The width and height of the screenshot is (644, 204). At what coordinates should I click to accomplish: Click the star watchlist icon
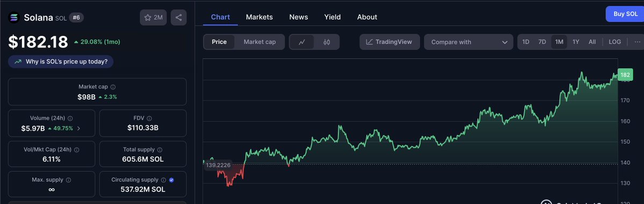(x=148, y=18)
